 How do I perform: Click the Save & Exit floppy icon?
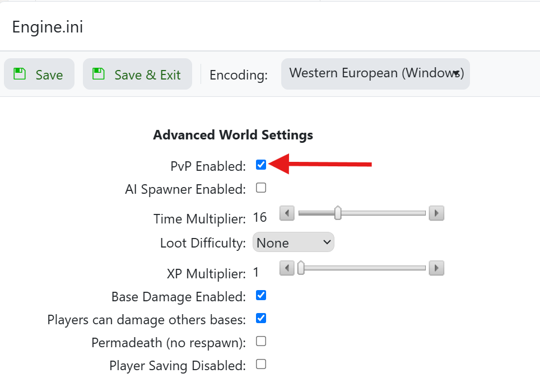99,74
